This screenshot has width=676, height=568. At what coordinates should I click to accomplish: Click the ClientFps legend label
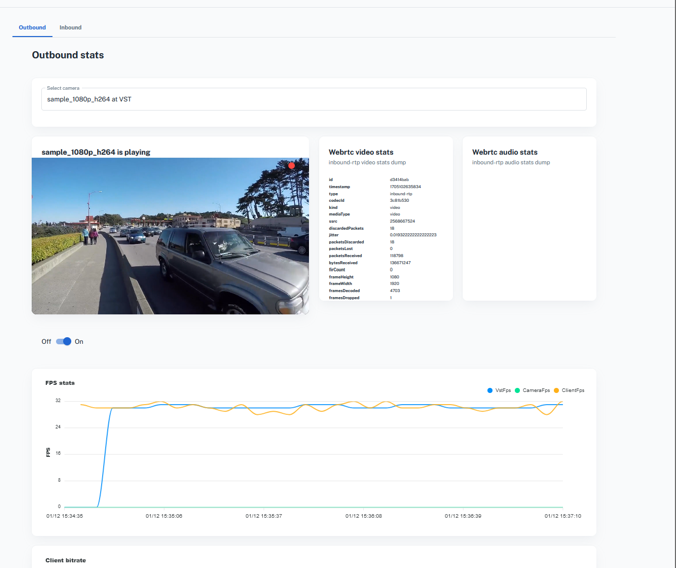(573, 390)
